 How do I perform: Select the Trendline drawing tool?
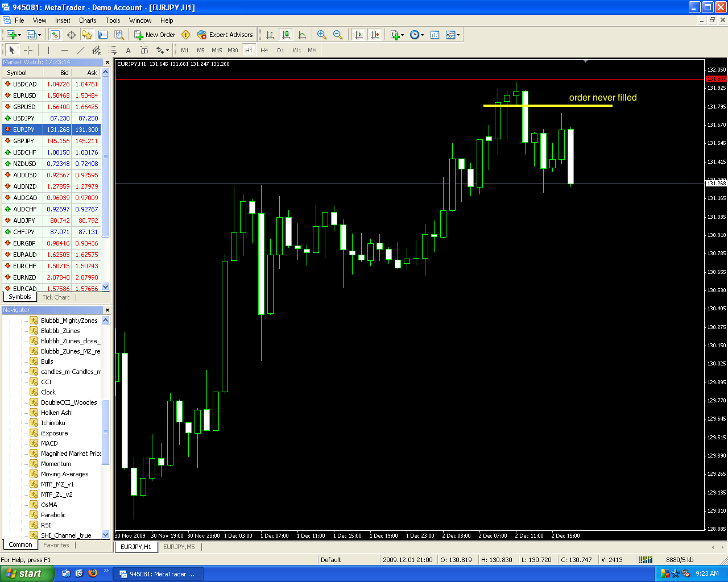(x=80, y=50)
